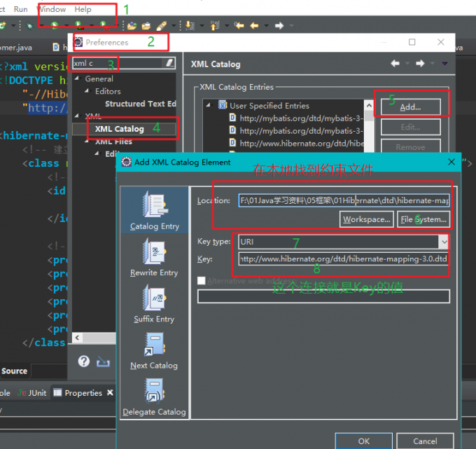Select Rewrite Entry type icon
Screen dimensions: 476x449
pyautogui.click(x=155, y=251)
